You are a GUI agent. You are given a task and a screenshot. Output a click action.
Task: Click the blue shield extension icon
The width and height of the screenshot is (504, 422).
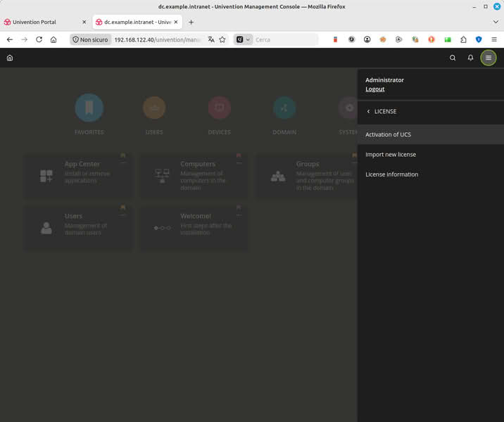[x=479, y=39]
